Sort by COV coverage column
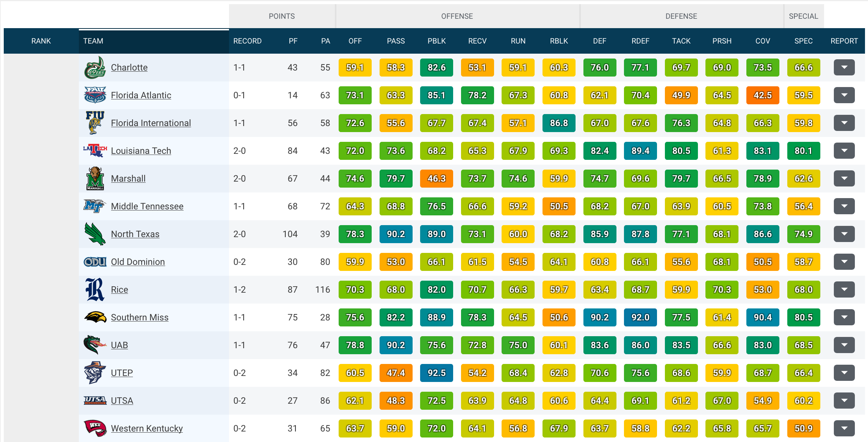868x442 pixels. pyautogui.click(x=763, y=41)
